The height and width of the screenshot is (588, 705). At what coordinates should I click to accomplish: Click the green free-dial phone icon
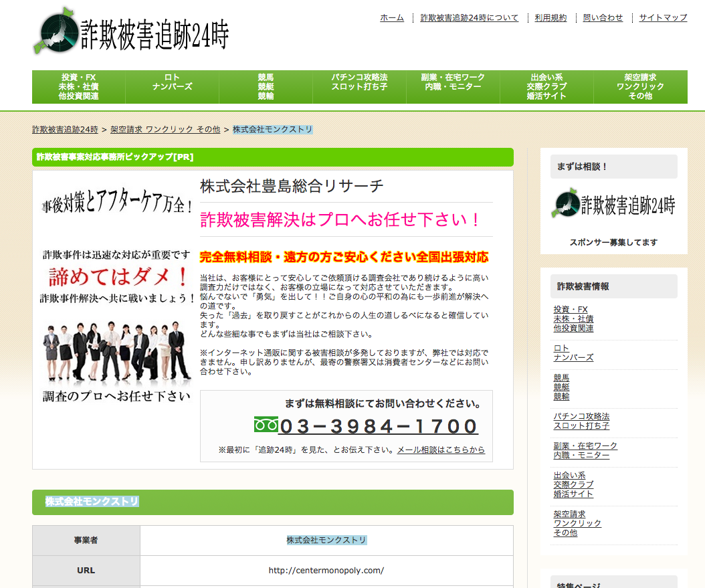tap(266, 425)
